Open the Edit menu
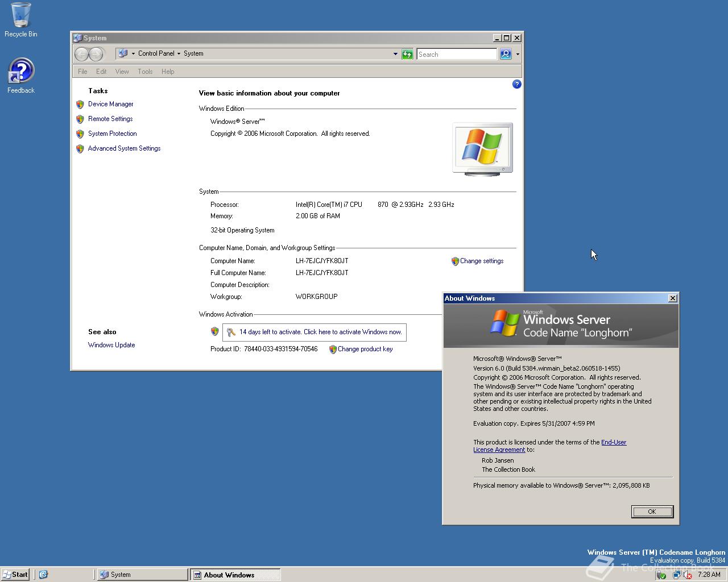Screen dimensions: 728x582 [101, 72]
